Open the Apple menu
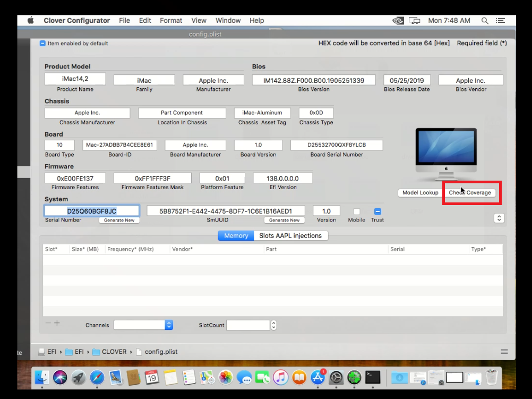532x399 pixels. 31,20
